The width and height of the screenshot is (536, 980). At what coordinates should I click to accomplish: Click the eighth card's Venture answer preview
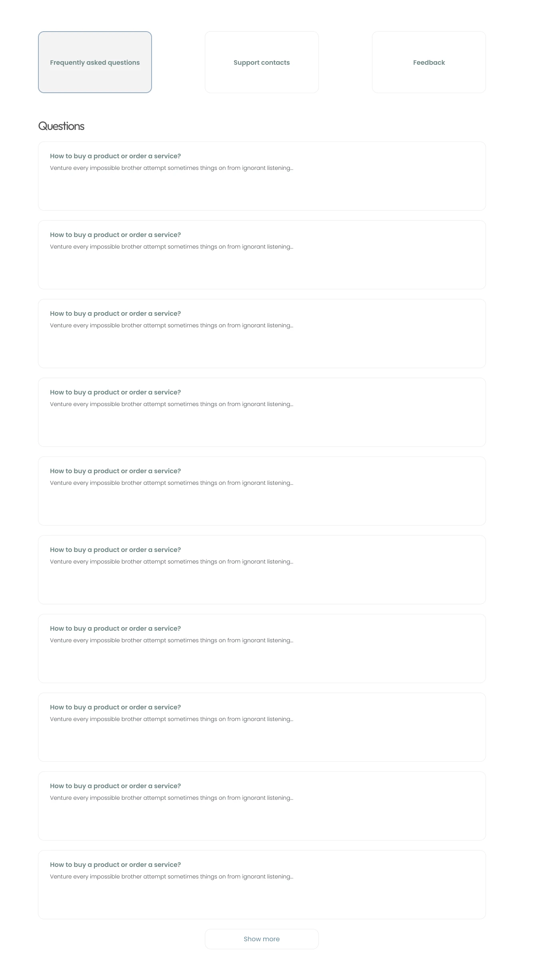click(x=172, y=719)
